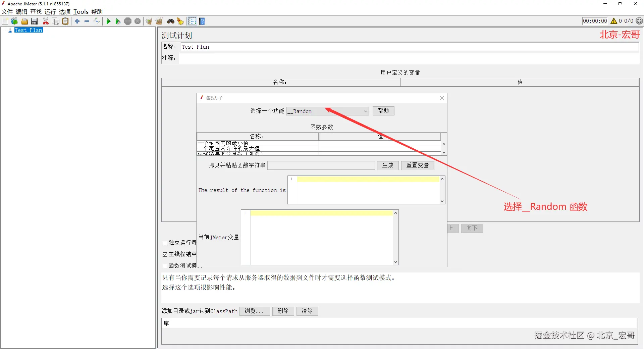The height and width of the screenshot is (349, 644).
Task: Open the 帮助 menu in menu bar
Action: (97, 12)
